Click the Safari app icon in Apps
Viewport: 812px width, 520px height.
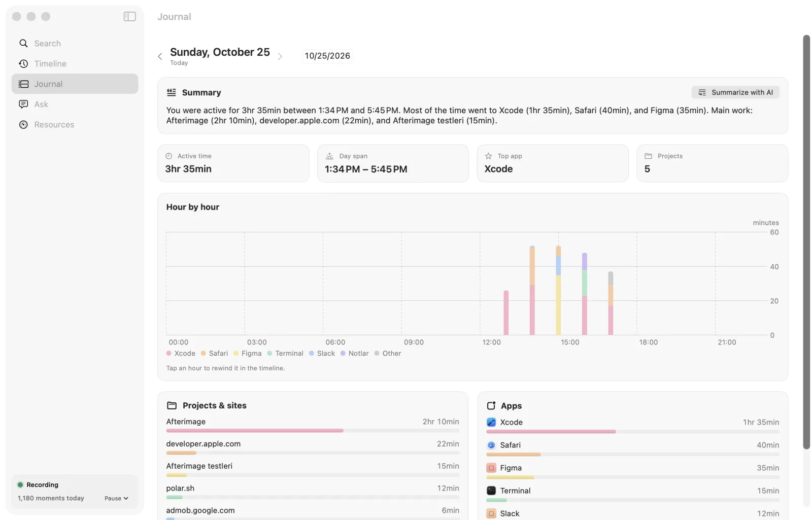[491, 445]
